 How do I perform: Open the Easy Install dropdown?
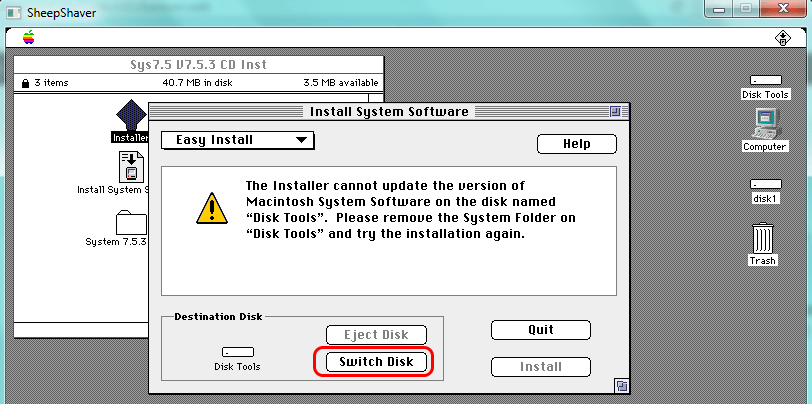pyautogui.click(x=238, y=140)
